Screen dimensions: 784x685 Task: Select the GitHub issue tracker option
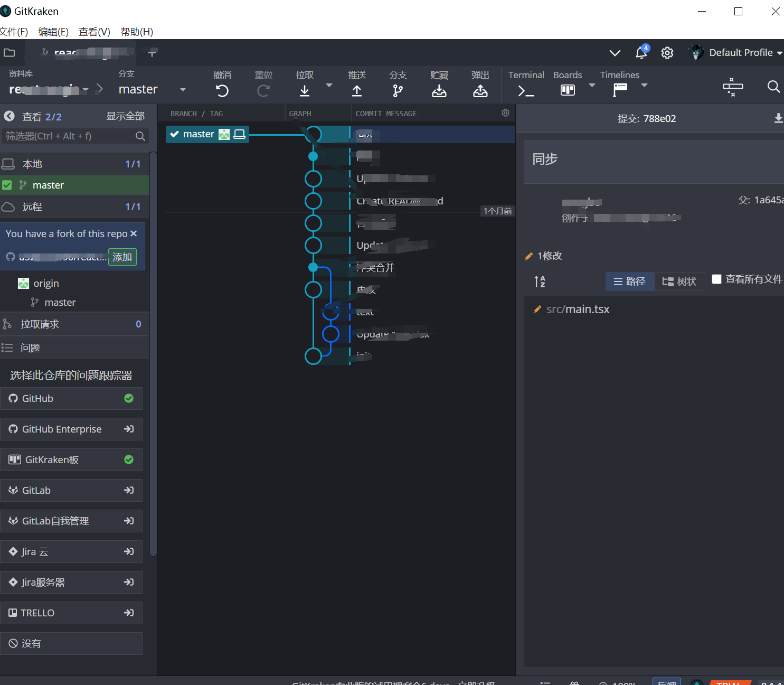pyautogui.click(x=71, y=398)
